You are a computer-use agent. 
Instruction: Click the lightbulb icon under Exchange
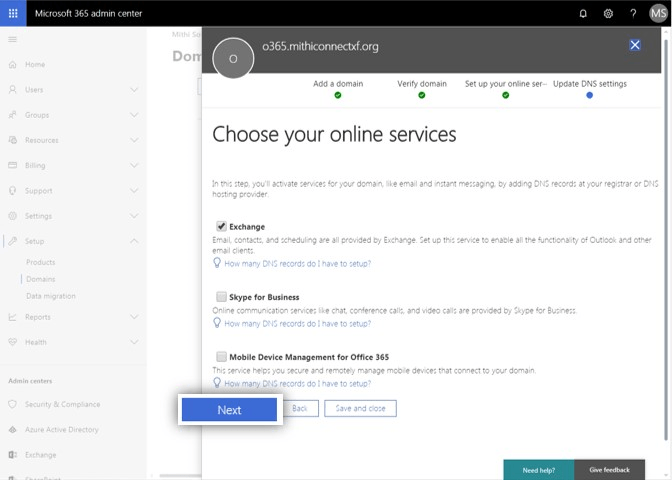[x=217, y=263]
